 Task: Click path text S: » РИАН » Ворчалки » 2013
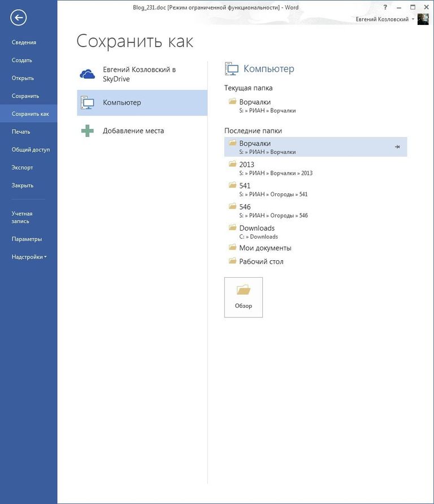(276, 173)
